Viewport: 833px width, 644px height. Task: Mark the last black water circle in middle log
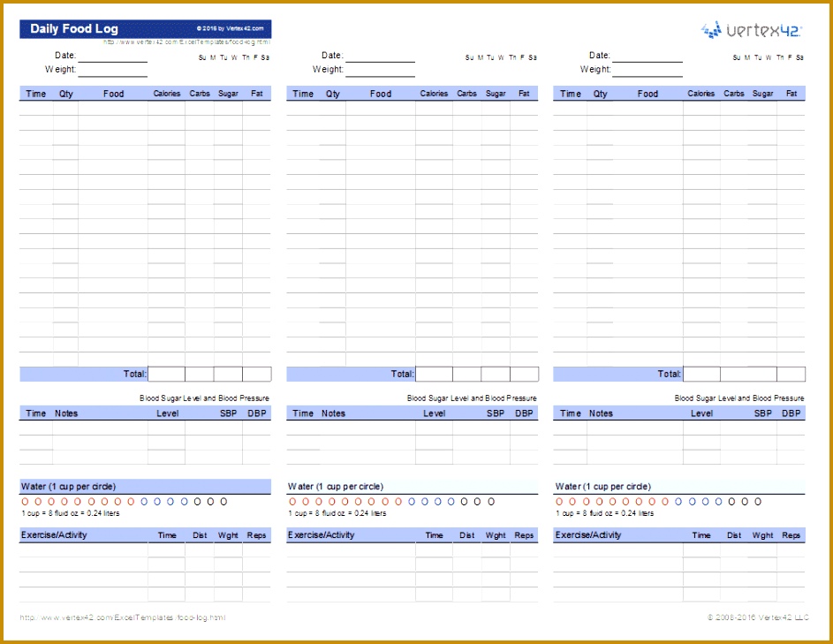point(490,502)
